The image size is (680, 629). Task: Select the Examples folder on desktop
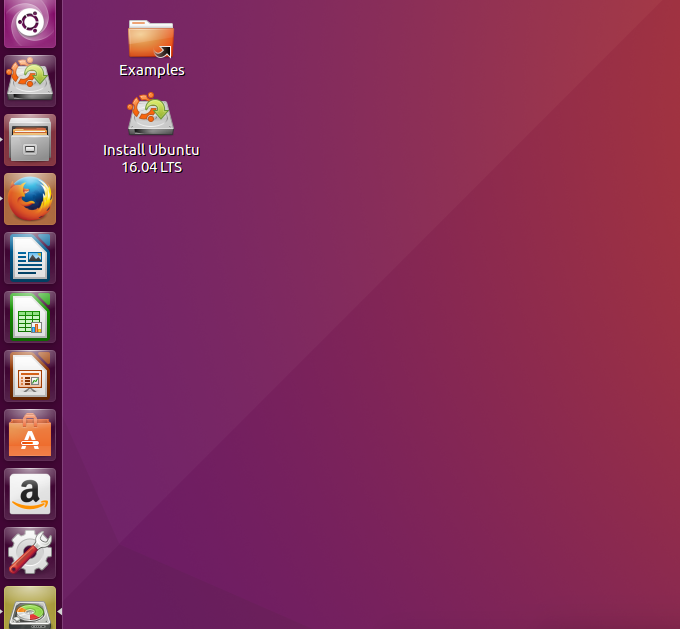click(x=151, y=39)
